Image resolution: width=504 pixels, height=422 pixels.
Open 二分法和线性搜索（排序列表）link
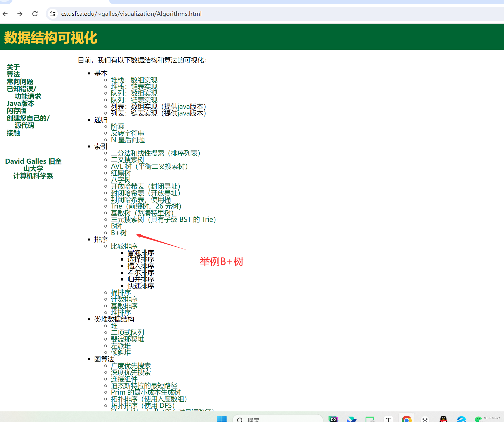point(156,153)
